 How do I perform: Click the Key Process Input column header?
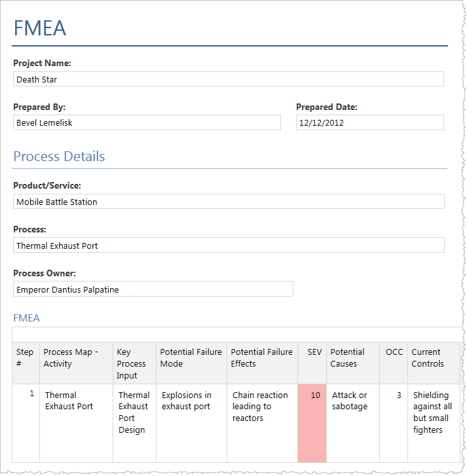[134, 363]
